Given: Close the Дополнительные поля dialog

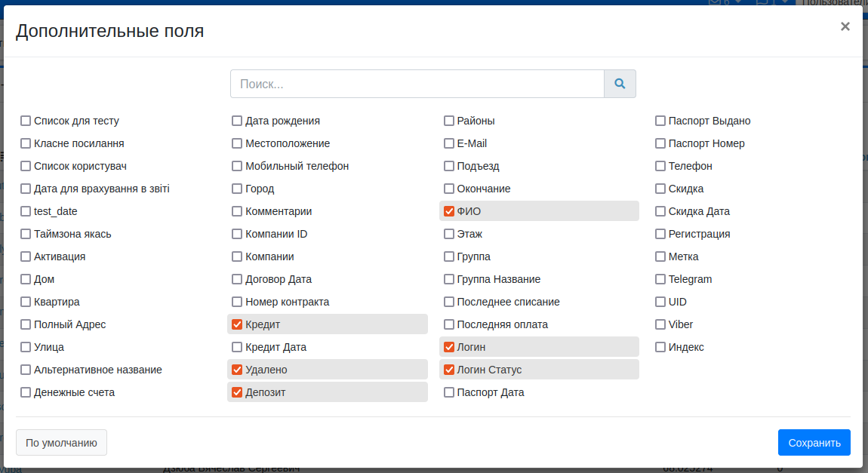Looking at the screenshot, I should click(845, 26).
